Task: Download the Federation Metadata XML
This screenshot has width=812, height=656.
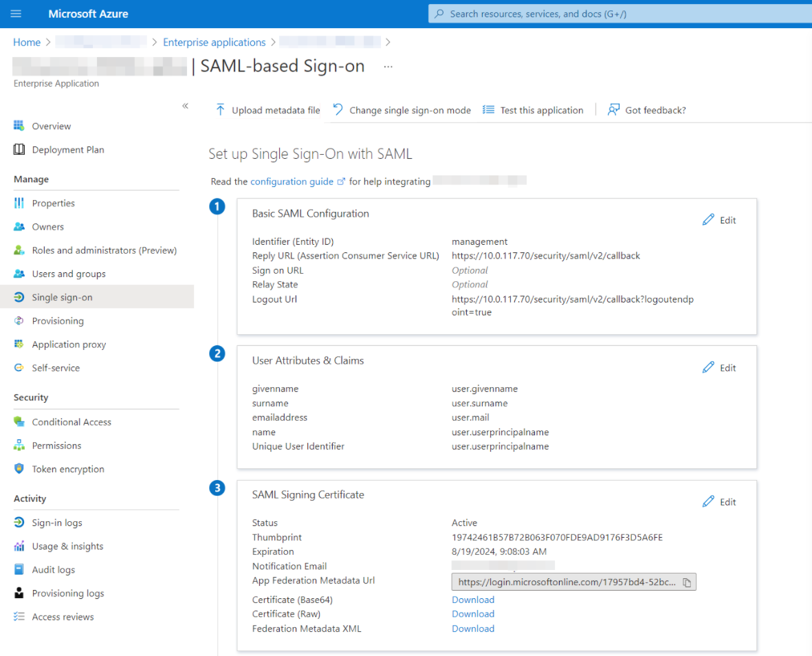Action: click(473, 628)
